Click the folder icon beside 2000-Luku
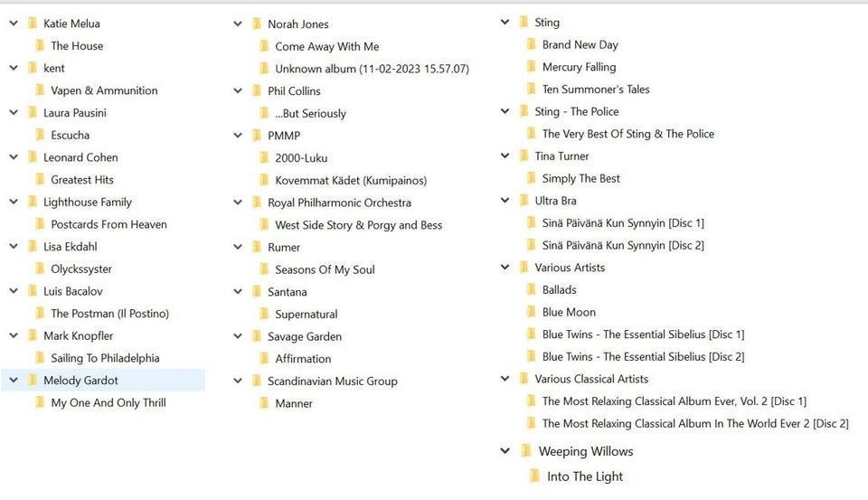Viewport: 868px width, 500px height. (x=264, y=158)
